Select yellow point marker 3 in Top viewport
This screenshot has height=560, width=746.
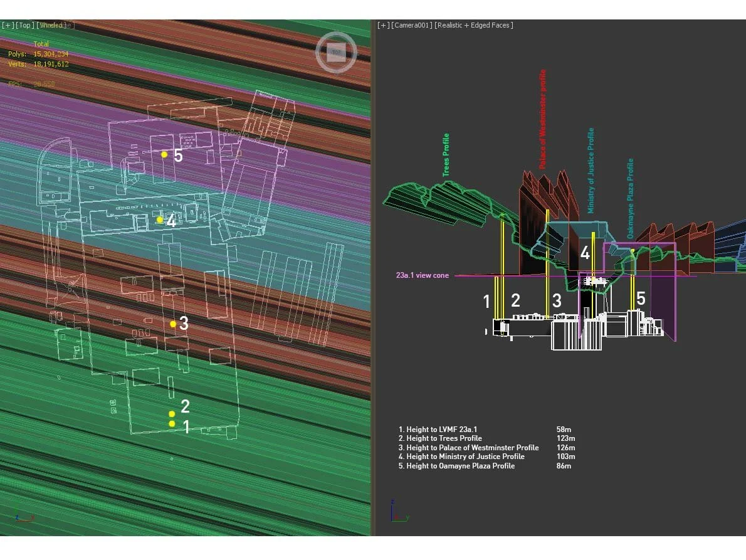tap(173, 324)
